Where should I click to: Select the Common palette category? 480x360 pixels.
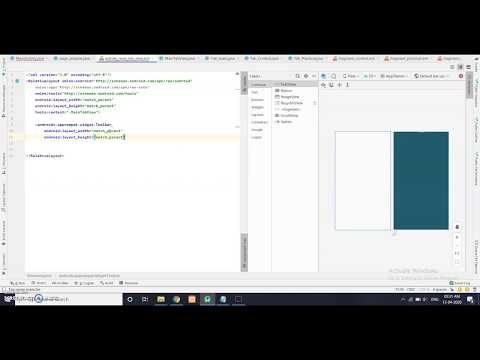(x=259, y=85)
